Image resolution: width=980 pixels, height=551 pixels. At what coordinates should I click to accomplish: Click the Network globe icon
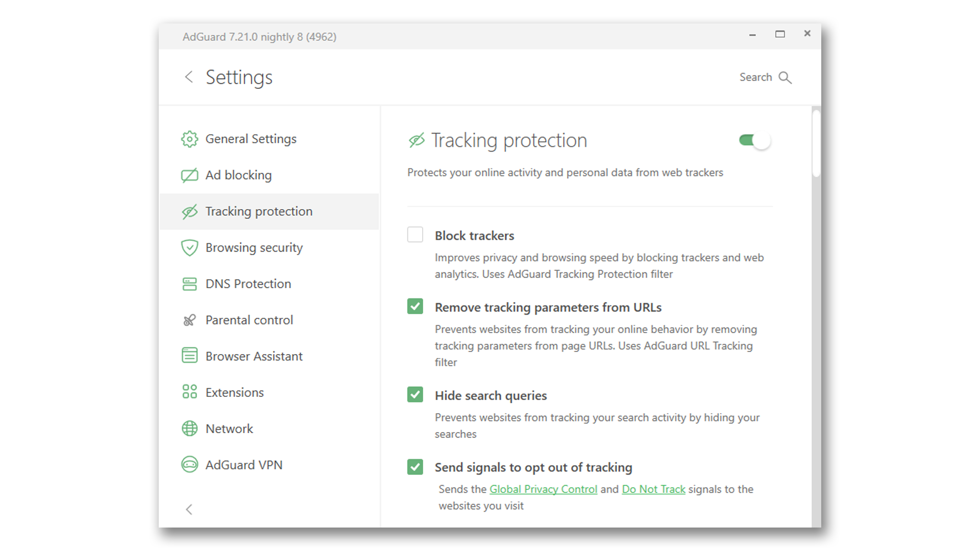[x=189, y=428]
